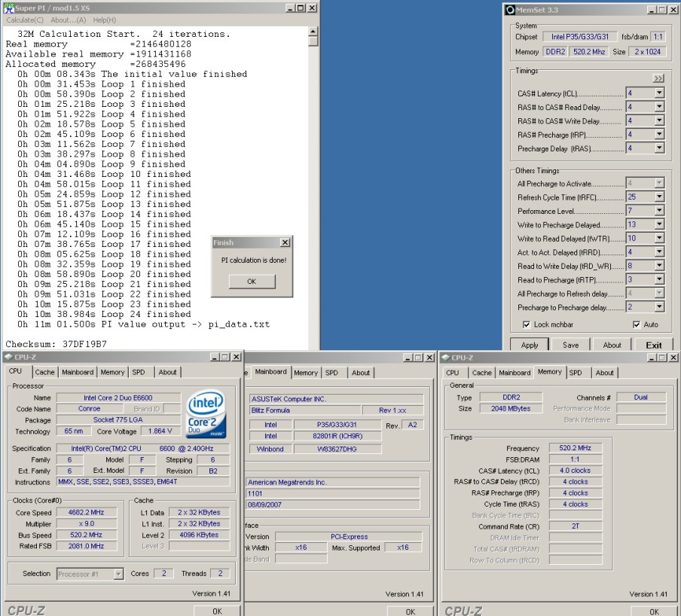Select Memory tab in middle CPU-Z window
The width and height of the screenshot is (681, 616).
(306, 373)
